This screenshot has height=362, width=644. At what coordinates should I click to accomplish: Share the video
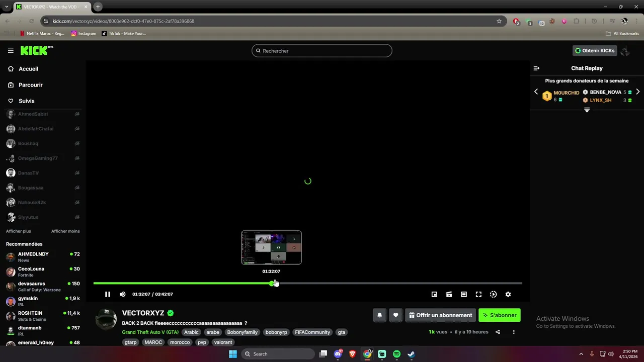tap(498, 332)
